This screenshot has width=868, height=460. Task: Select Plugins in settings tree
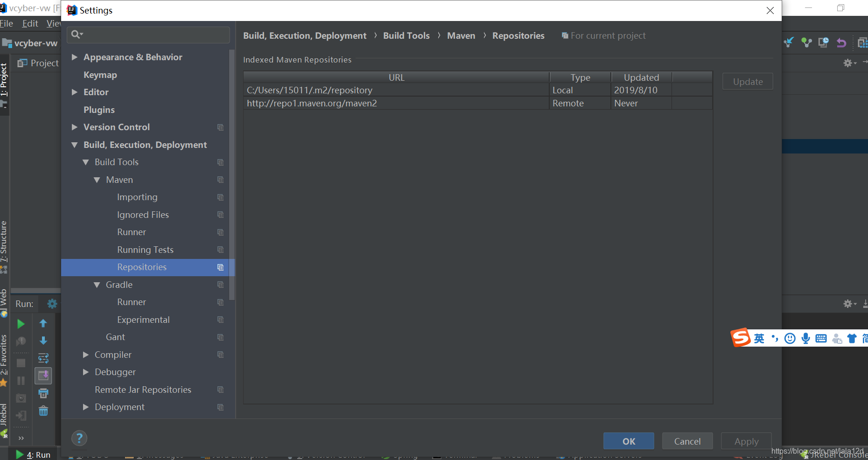[99, 110]
